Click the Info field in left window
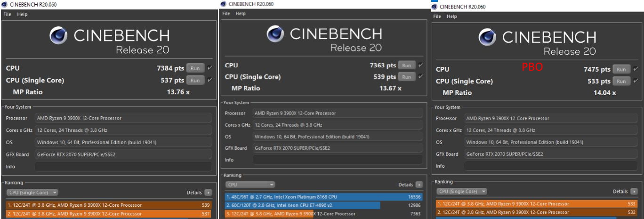644x219 pixels. pyautogui.click(x=123, y=166)
